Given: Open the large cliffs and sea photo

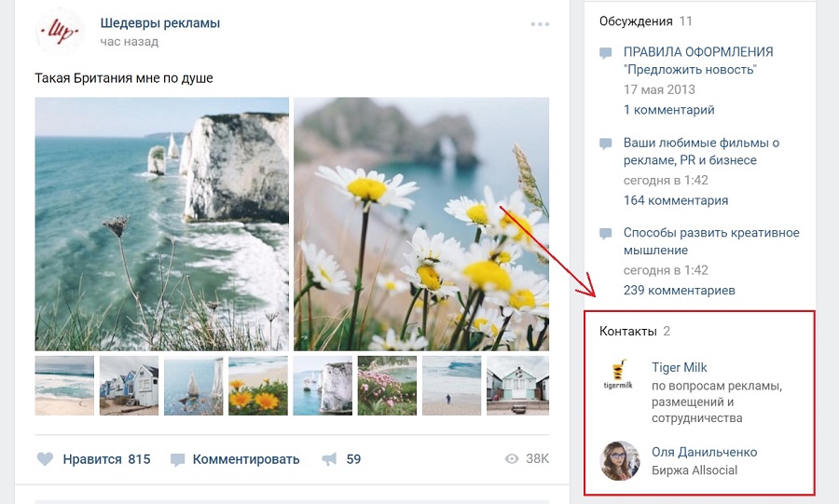Looking at the screenshot, I should click(x=161, y=225).
